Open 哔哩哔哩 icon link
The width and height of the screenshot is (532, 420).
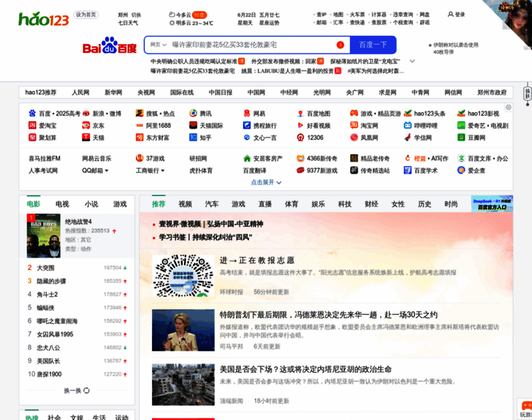pyautogui.click(x=407, y=125)
